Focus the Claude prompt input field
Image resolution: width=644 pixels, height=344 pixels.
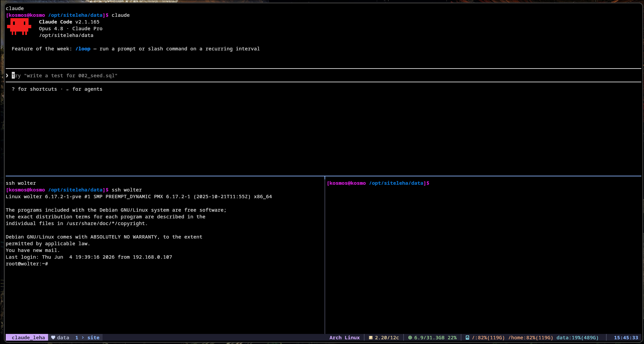[x=323, y=76]
